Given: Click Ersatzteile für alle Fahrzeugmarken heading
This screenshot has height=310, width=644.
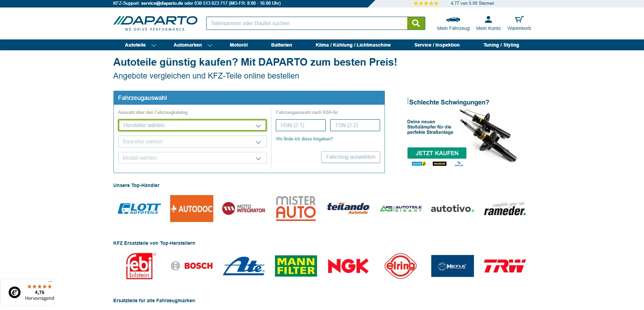Looking at the screenshot, I should pos(154,300).
